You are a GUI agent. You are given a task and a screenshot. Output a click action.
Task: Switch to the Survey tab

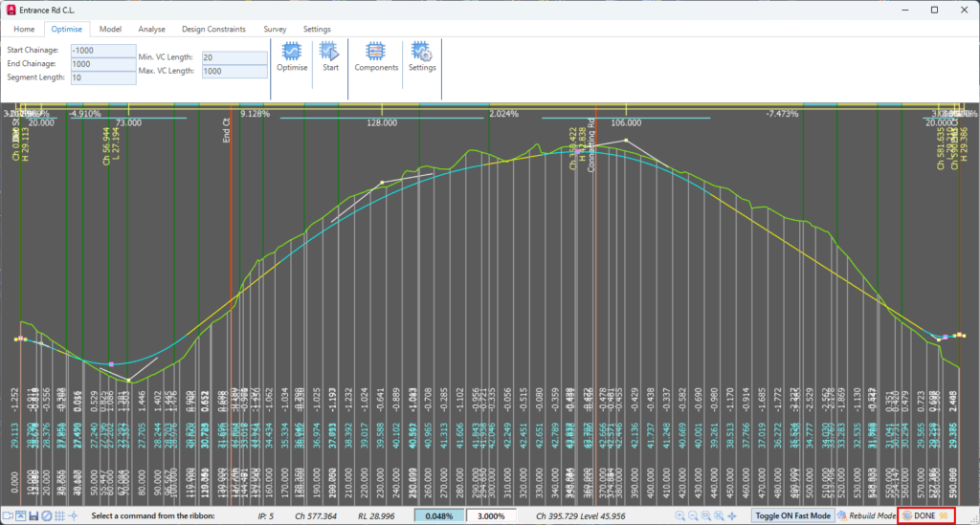(x=275, y=30)
